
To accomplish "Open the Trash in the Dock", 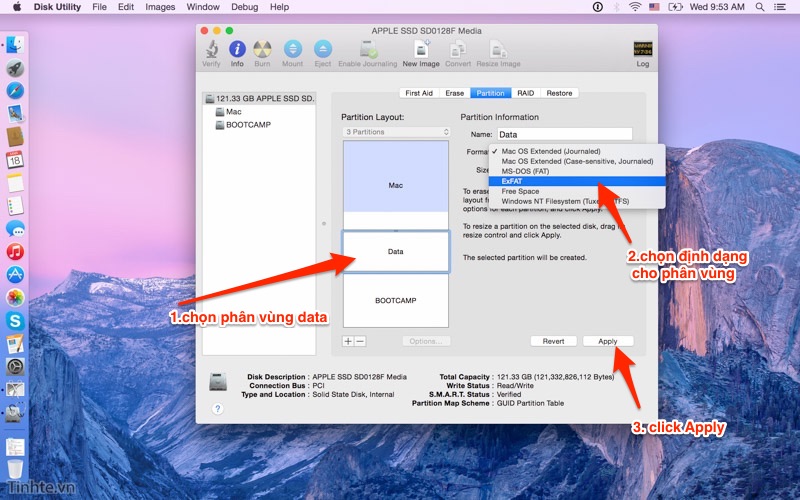I will pos(15,468).
